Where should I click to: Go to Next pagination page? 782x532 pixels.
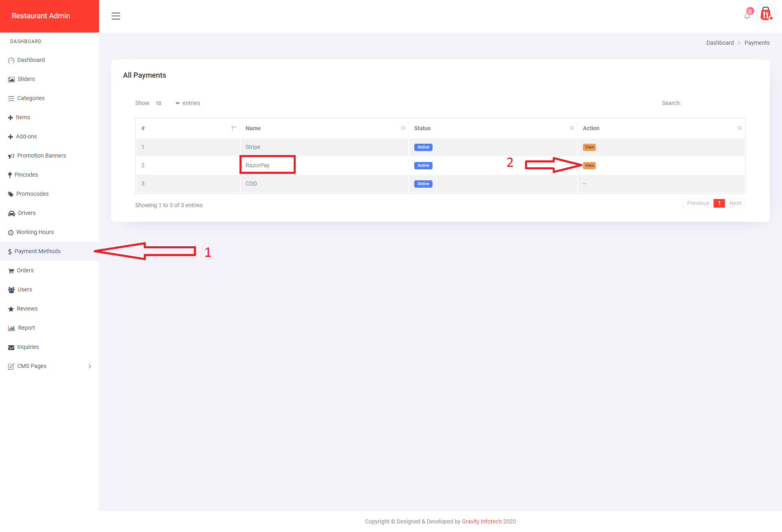735,203
